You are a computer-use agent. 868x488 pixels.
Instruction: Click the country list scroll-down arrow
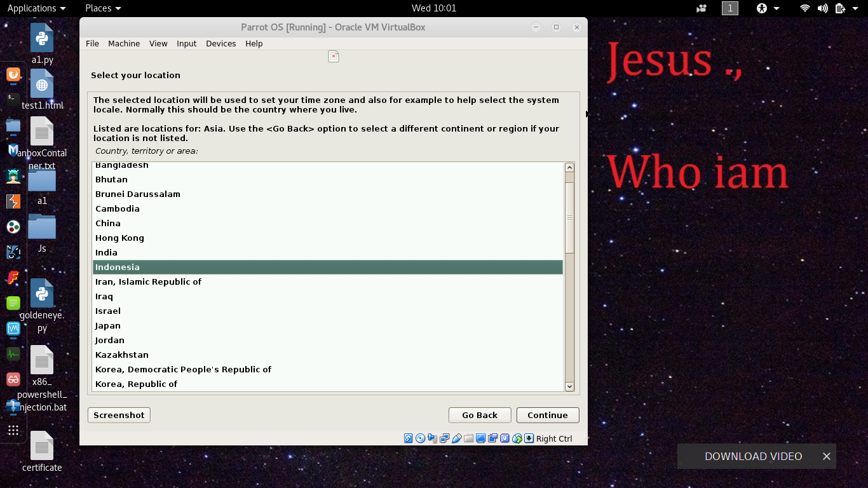pos(569,386)
